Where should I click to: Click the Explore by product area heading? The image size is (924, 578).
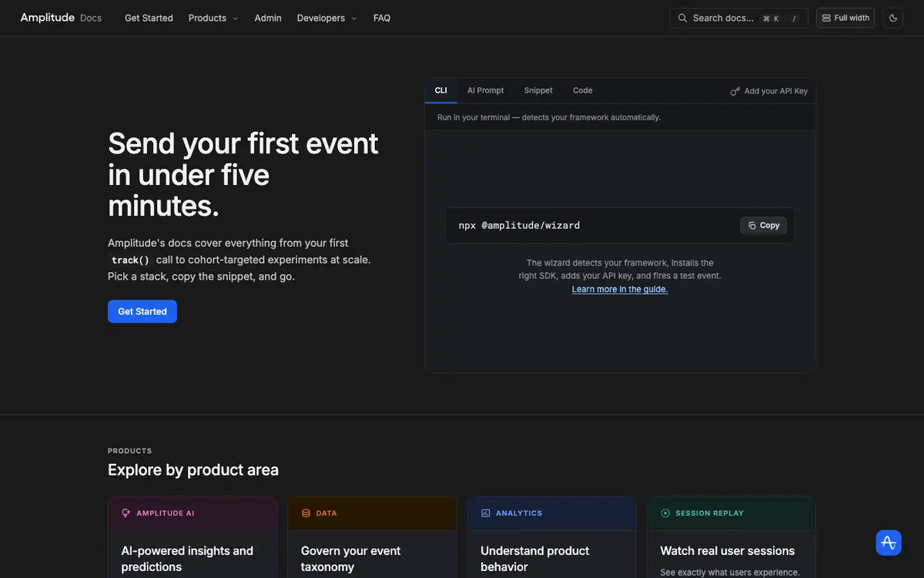click(193, 469)
